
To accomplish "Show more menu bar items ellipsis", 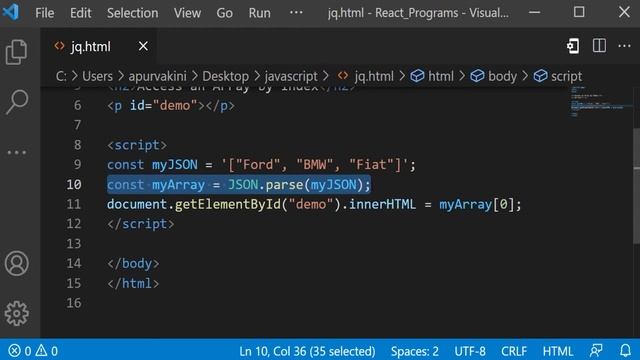I will click(x=296, y=13).
